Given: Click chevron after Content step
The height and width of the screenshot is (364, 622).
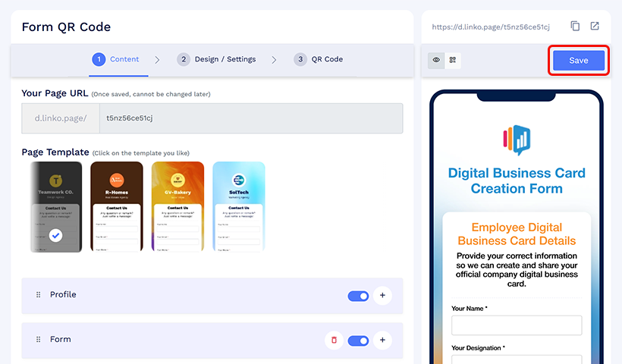Looking at the screenshot, I should (x=157, y=60).
